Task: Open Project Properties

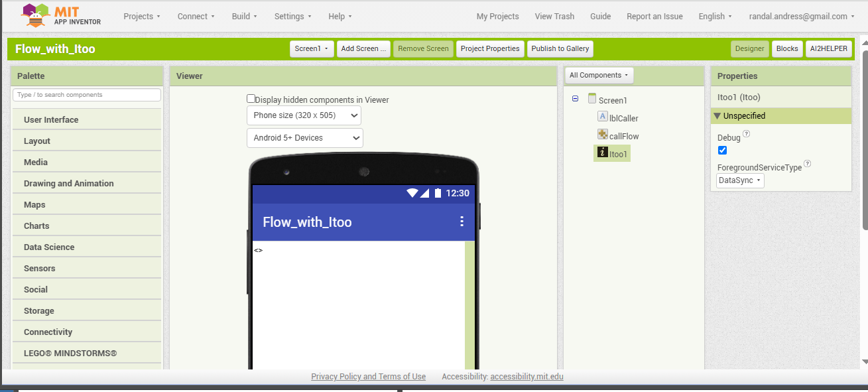Action: coord(490,48)
